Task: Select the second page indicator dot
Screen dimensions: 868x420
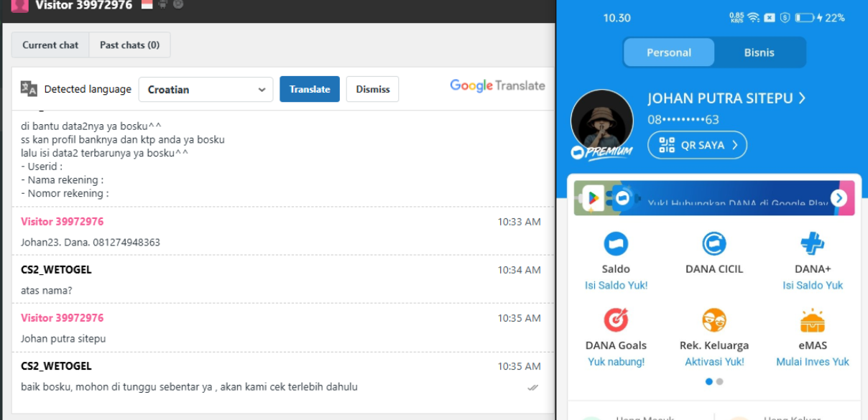Action: (720, 382)
